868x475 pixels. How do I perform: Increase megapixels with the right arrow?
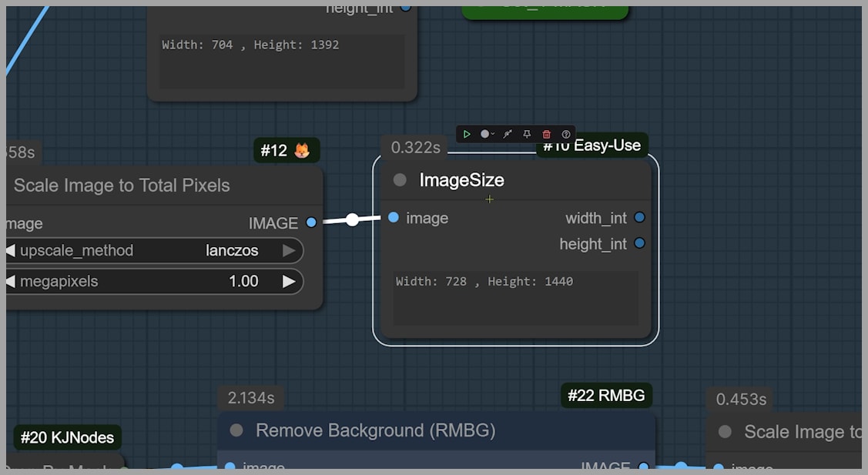coord(289,282)
